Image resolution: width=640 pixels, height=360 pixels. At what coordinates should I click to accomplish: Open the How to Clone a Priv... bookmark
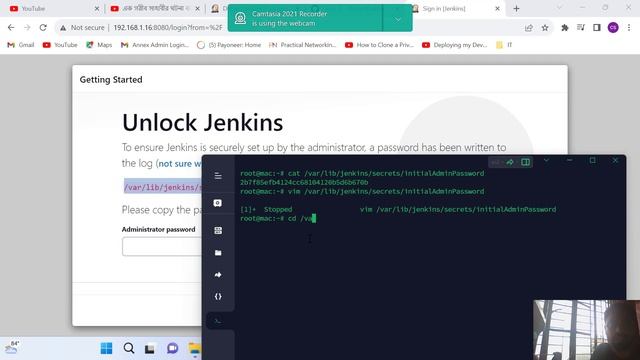point(379,45)
